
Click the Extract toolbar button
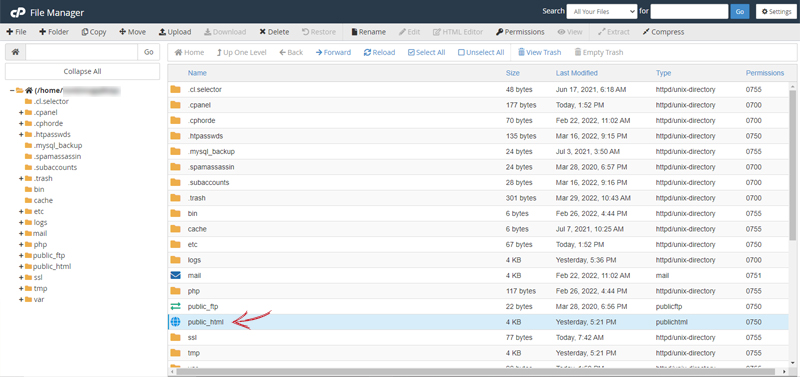[x=614, y=32]
